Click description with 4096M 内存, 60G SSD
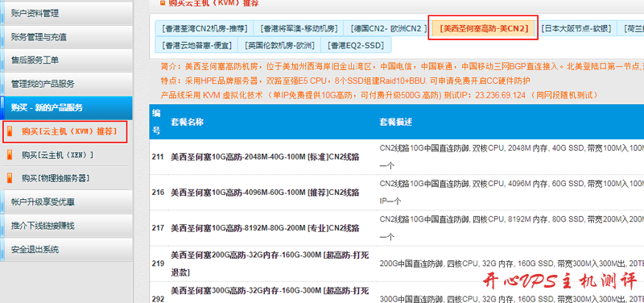644x303 pixels. [511, 192]
